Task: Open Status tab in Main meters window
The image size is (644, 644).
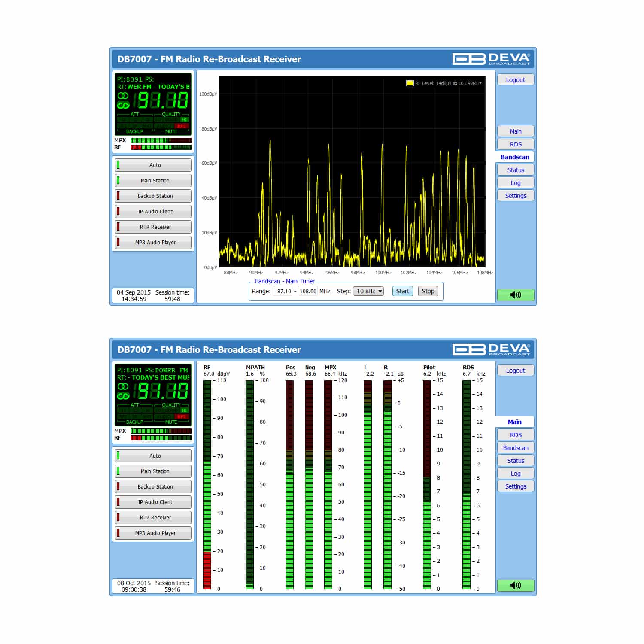Action: point(516,460)
